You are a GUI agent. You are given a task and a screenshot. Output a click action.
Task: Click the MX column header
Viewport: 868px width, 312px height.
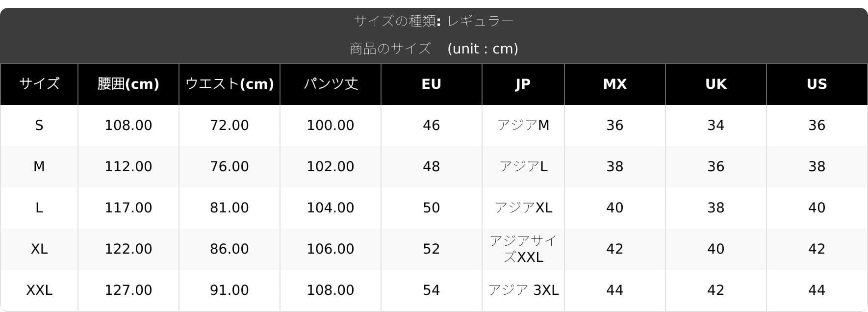pyautogui.click(x=615, y=84)
